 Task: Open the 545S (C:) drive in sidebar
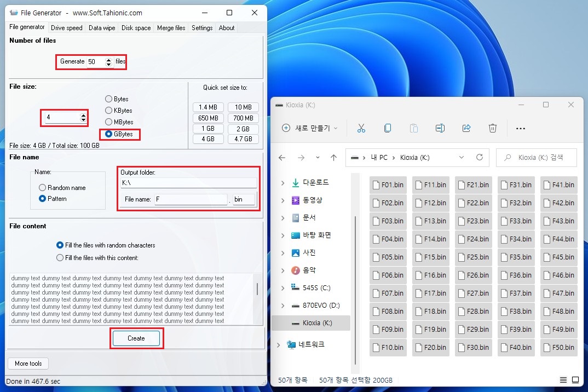[316, 288]
